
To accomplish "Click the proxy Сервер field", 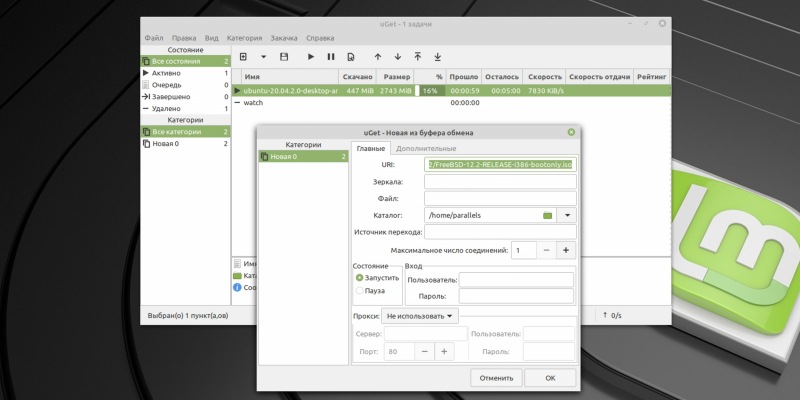I will (426, 334).
